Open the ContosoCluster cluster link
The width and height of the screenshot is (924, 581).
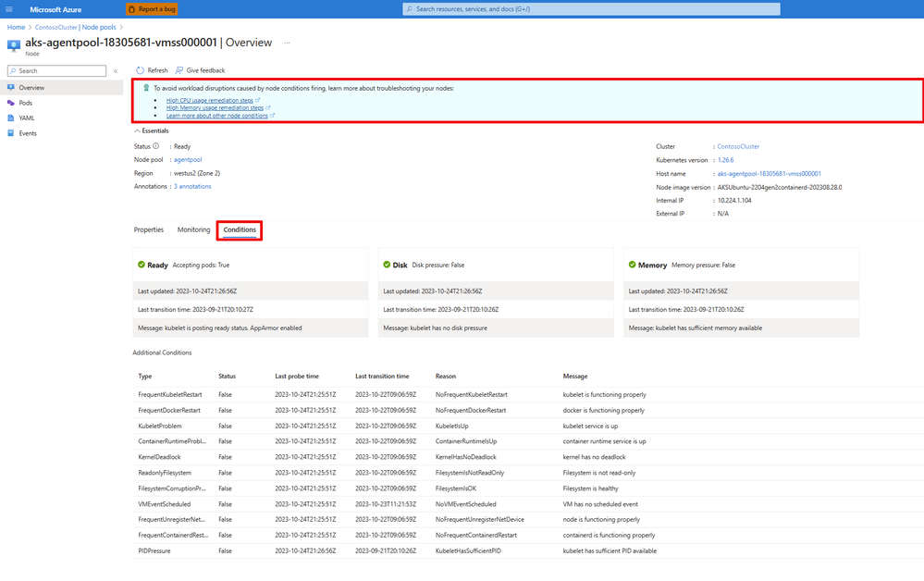click(x=738, y=146)
